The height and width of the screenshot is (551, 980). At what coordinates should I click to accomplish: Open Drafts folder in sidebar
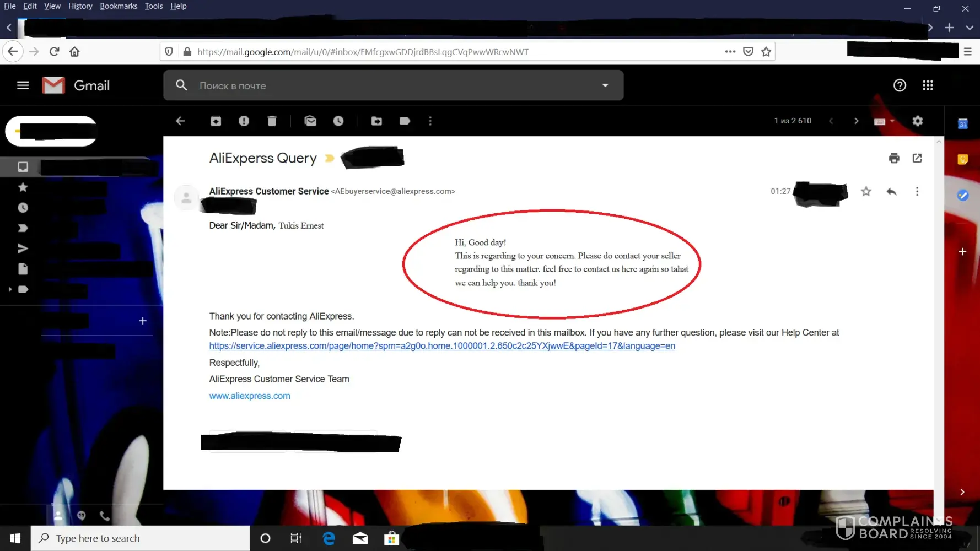[23, 269]
